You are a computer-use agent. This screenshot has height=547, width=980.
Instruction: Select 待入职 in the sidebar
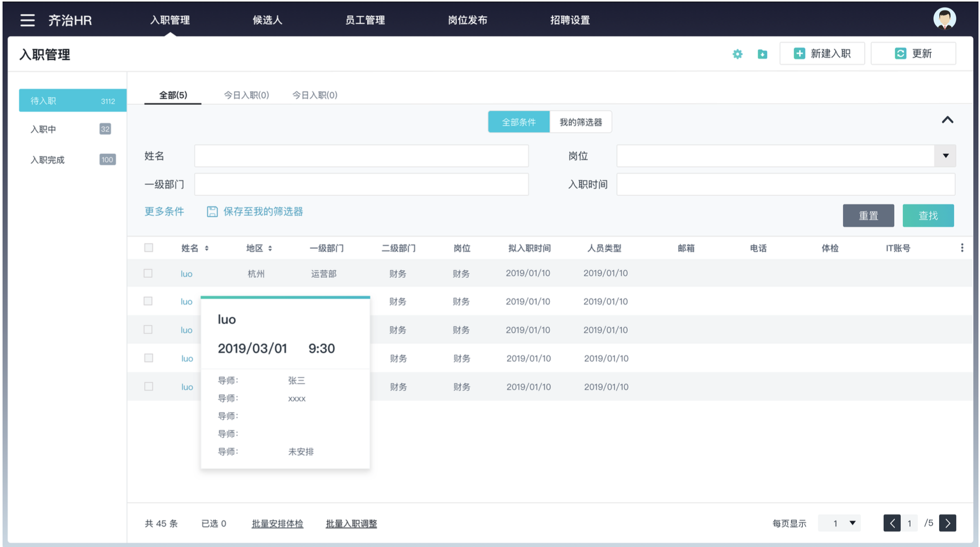72,101
